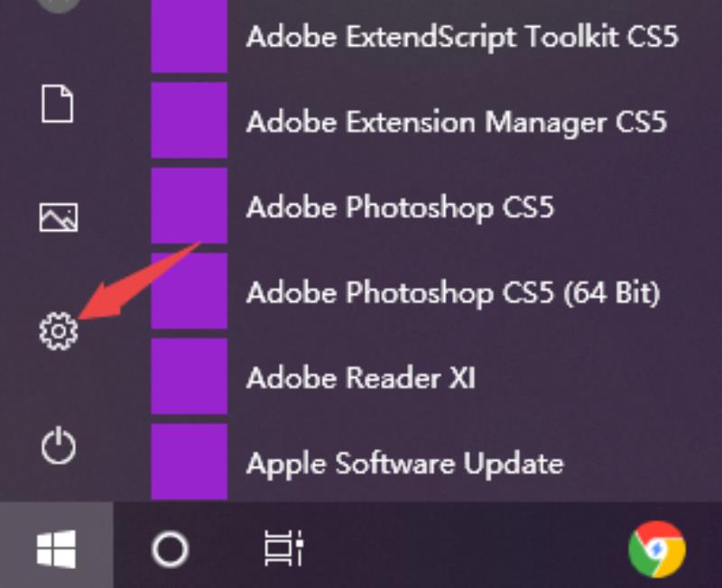Click purple tile beside Adobe Reader XI
This screenshot has width=722, height=588.
[x=190, y=376]
